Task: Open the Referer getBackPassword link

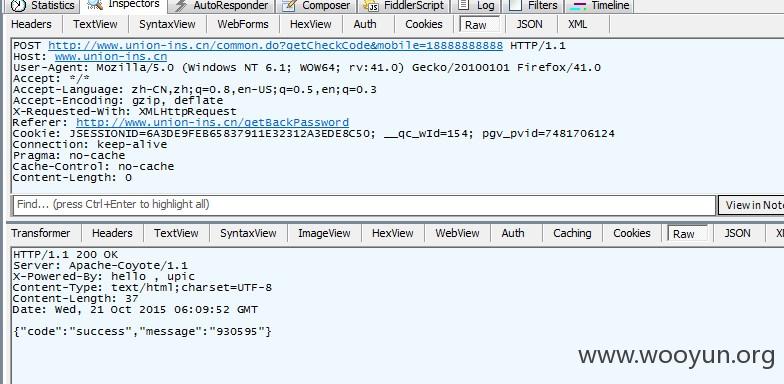Action: click(x=212, y=122)
